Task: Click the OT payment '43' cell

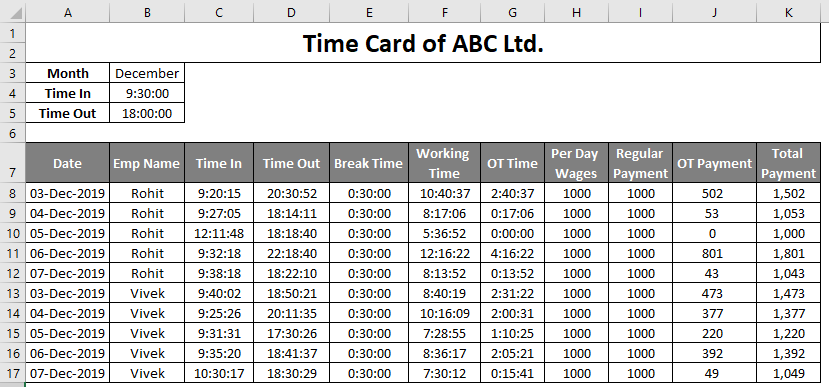Action: pyautogui.click(x=714, y=273)
